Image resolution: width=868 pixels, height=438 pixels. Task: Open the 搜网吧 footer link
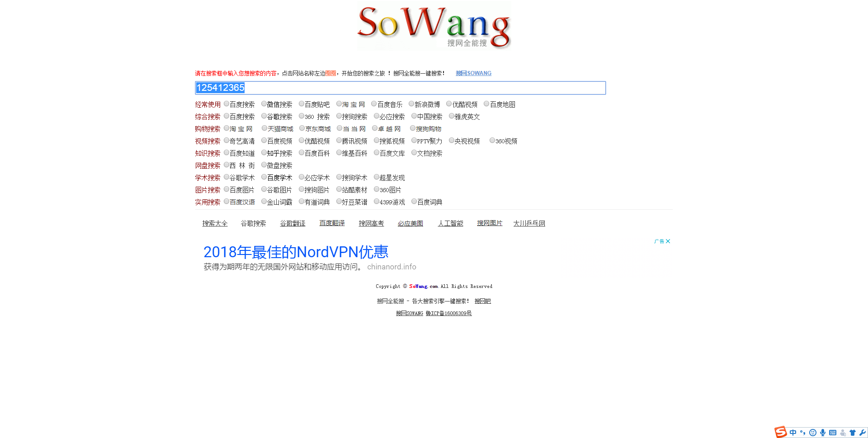(482, 301)
